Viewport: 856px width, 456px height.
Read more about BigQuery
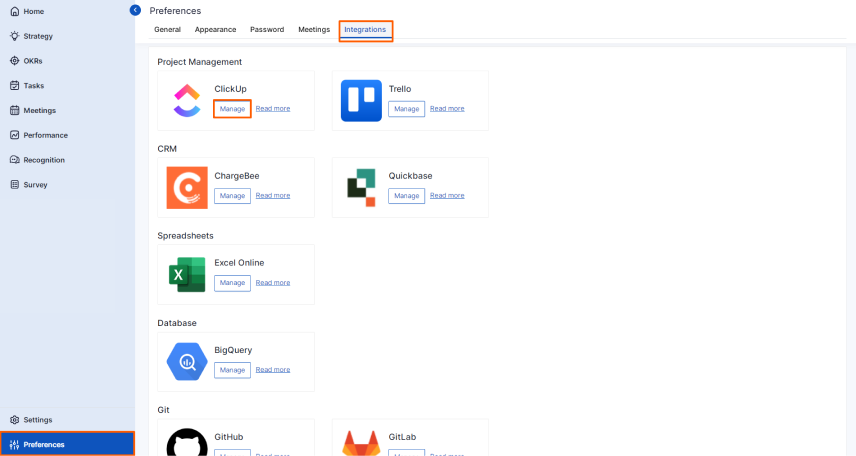[272, 370]
